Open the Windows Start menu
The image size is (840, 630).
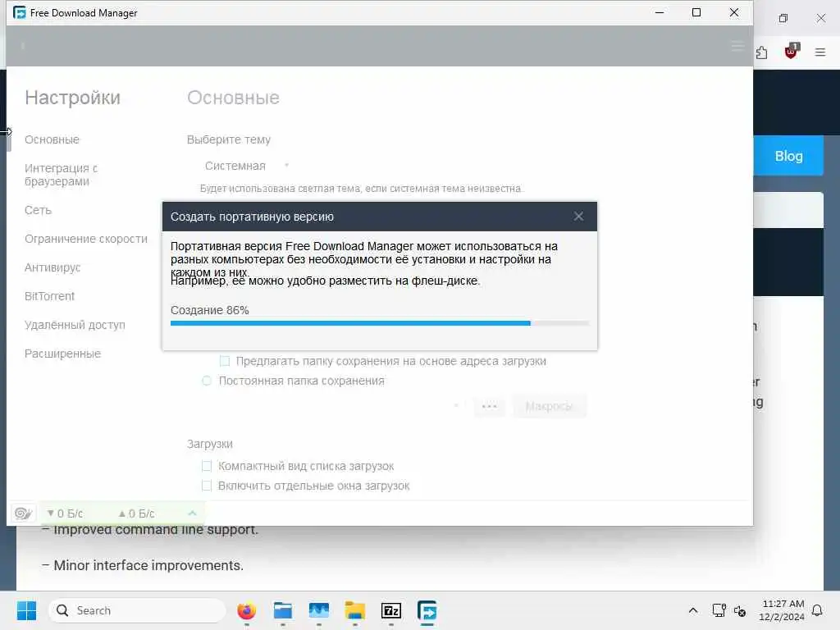tap(26, 610)
